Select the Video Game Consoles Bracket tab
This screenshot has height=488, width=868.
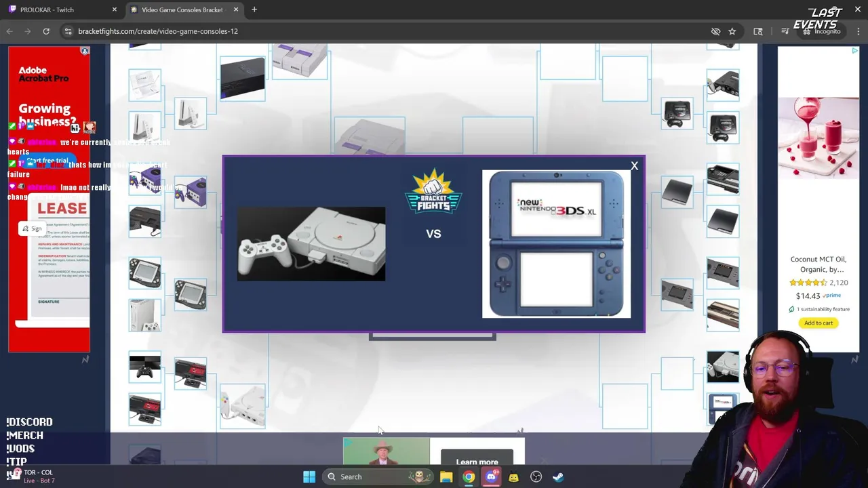(x=182, y=9)
